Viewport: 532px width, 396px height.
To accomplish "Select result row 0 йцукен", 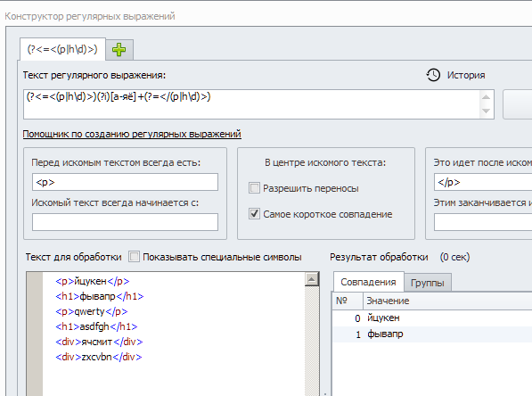I will [x=432, y=318].
